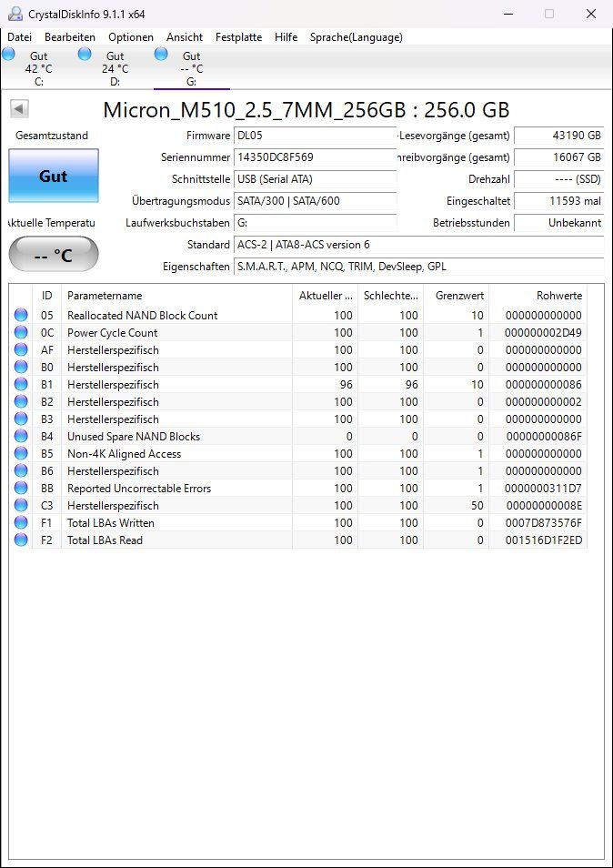Click blue status orb for attribute B2

[21, 402]
